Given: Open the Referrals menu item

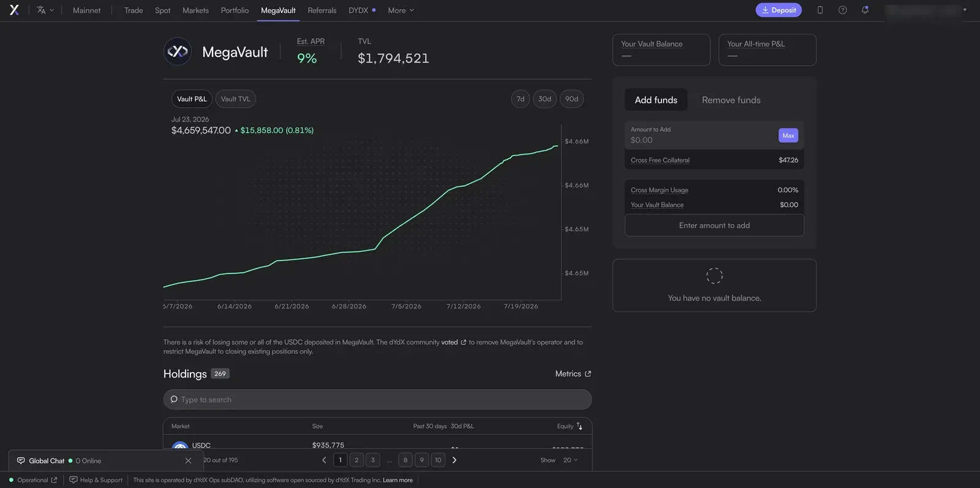Looking at the screenshot, I should [x=322, y=10].
